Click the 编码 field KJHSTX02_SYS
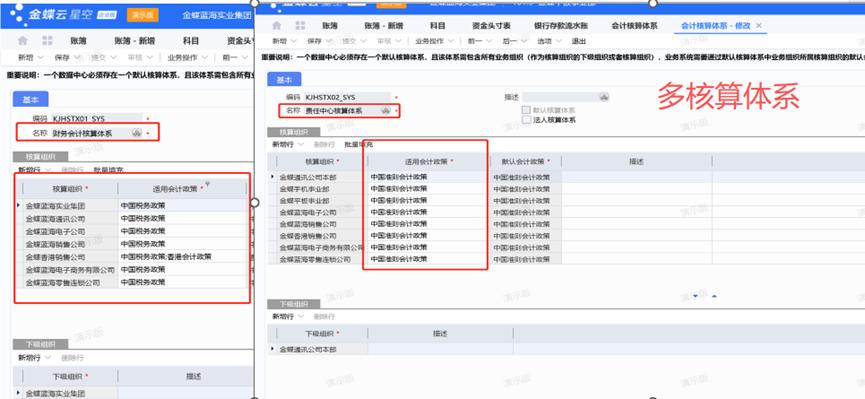The height and width of the screenshot is (399, 865). 347,97
